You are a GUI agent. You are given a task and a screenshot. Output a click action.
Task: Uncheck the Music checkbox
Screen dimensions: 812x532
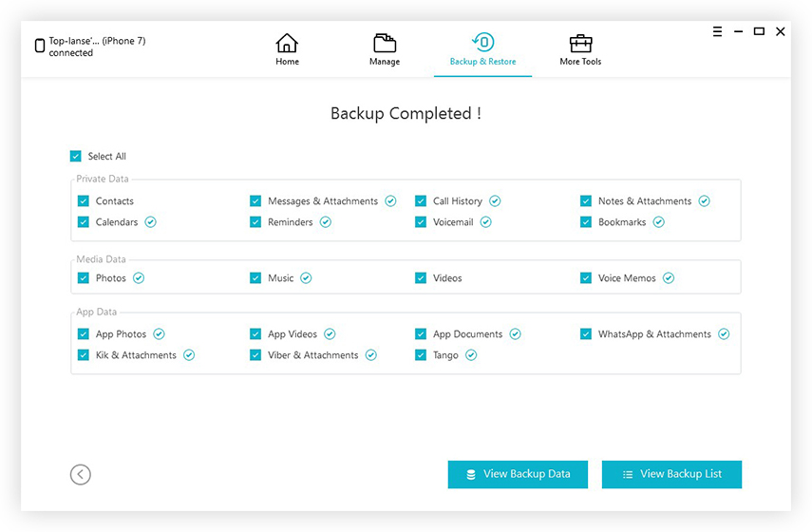(x=255, y=278)
